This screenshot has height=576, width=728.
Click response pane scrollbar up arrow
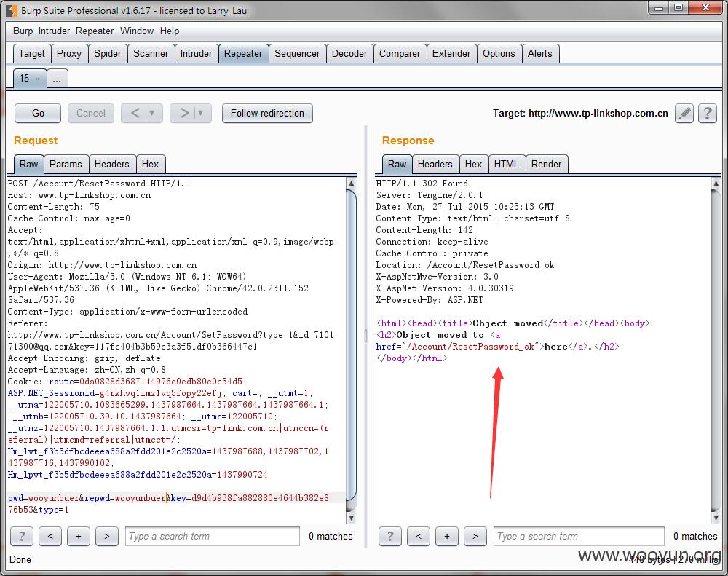point(716,184)
